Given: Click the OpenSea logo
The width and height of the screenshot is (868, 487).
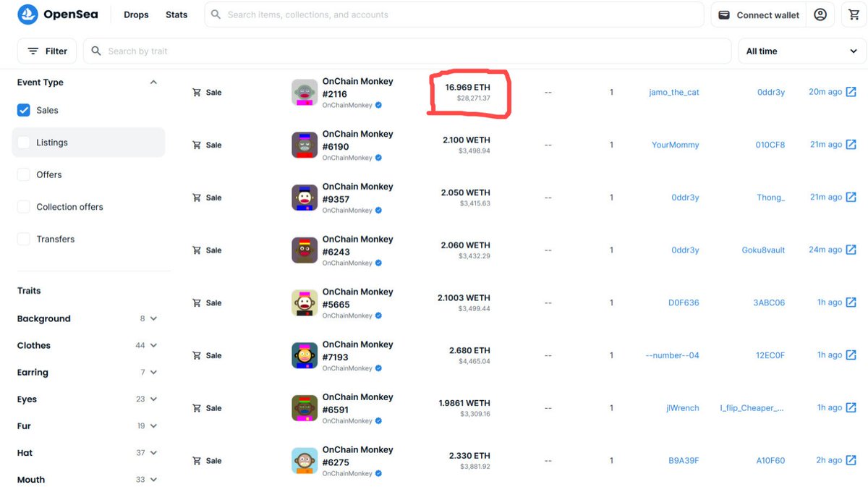Looking at the screenshot, I should click(x=58, y=14).
